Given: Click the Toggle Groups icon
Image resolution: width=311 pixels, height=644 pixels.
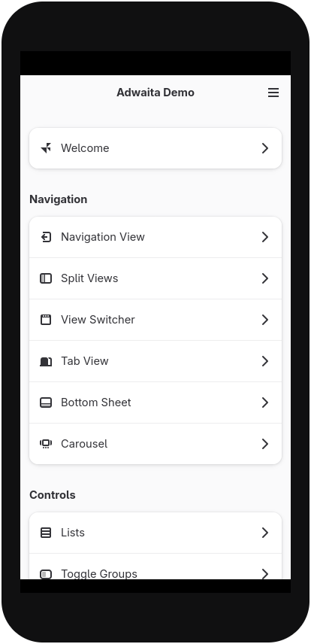Looking at the screenshot, I should 46,574.
